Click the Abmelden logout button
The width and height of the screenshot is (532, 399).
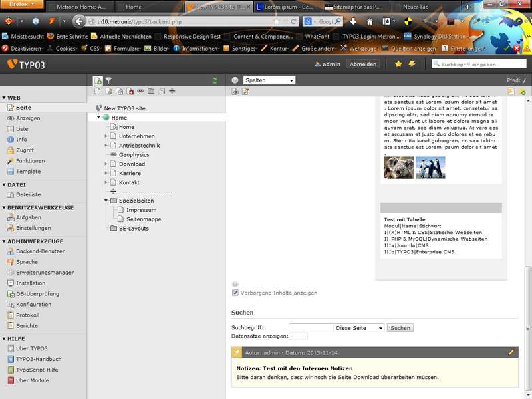point(364,64)
